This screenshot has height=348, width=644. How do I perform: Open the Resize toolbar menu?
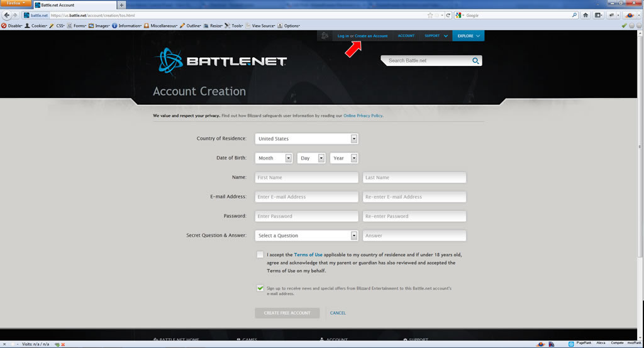(213, 26)
